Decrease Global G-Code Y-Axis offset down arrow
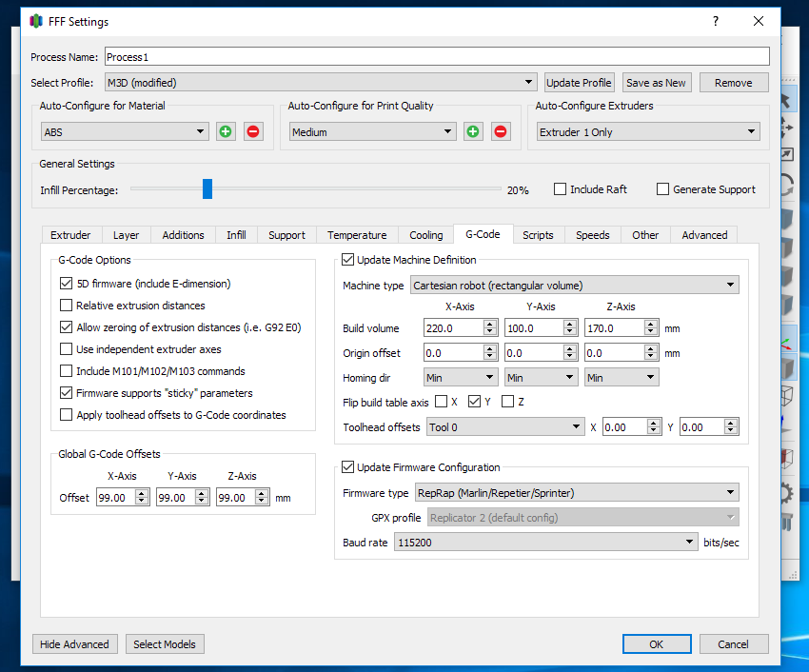 [x=202, y=502]
